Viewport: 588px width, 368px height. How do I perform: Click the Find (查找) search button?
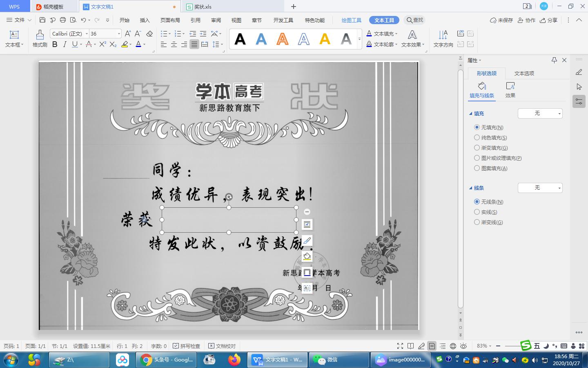tap(414, 20)
